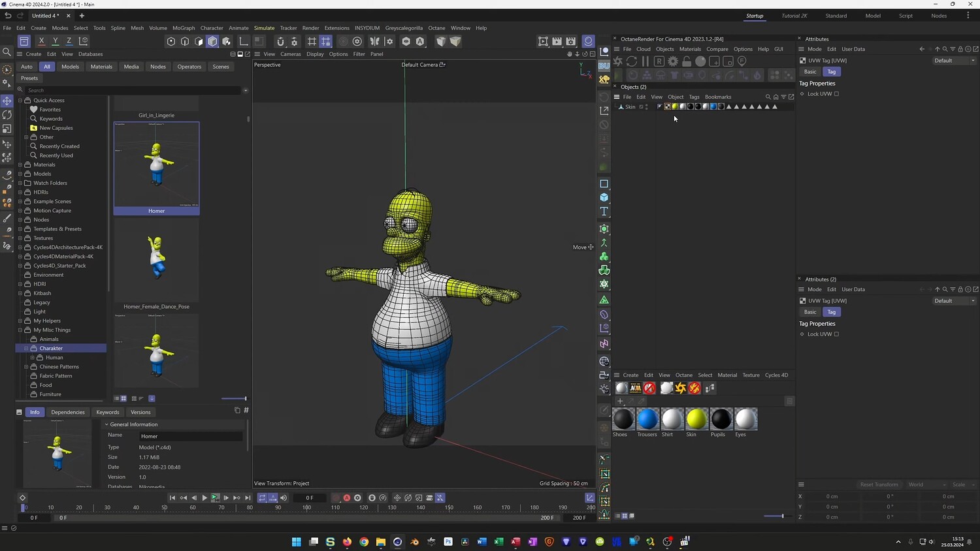Switch to the Dependencies tab
980x551 pixels.
(x=68, y=412)
